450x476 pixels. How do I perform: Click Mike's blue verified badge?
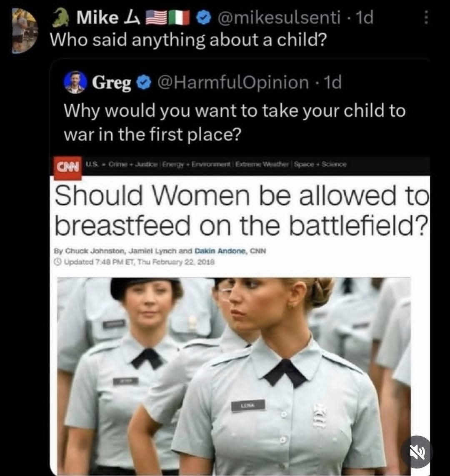point(204,18)
